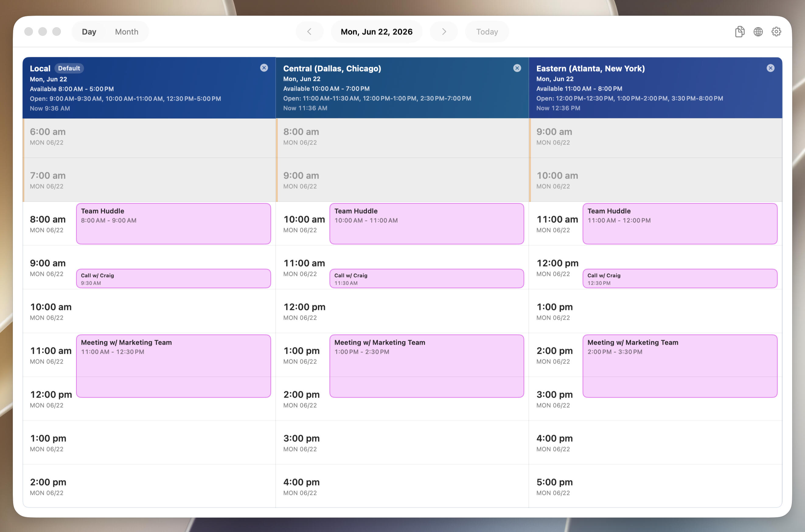Open Call w/ Craig 9:30 AM event
805x532 pixels.
click(173, 279)
